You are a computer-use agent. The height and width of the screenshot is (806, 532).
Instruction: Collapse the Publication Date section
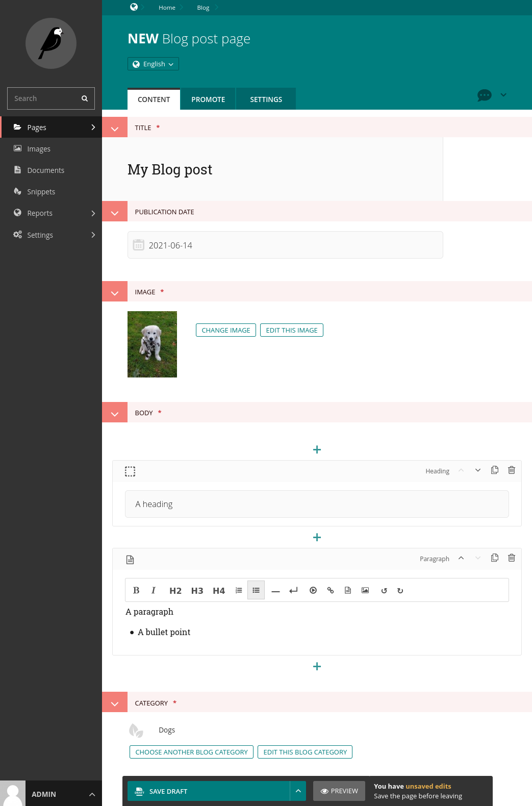[115, 212]
